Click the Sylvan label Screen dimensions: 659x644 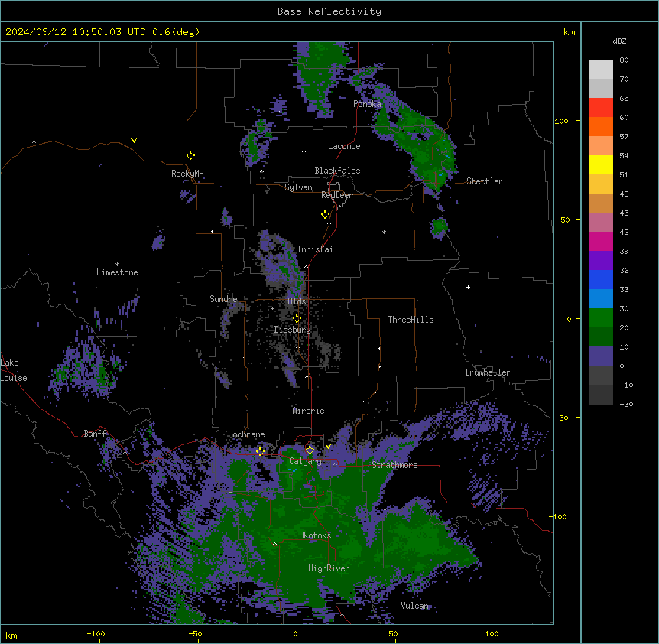pos(298,187)
